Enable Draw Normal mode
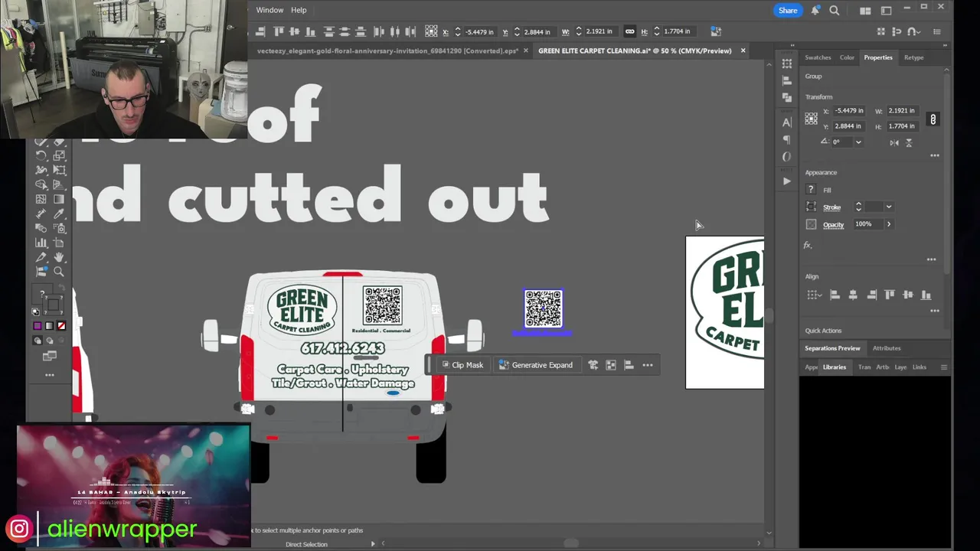This screenshot has height=551, width=980. pos(38,341)
